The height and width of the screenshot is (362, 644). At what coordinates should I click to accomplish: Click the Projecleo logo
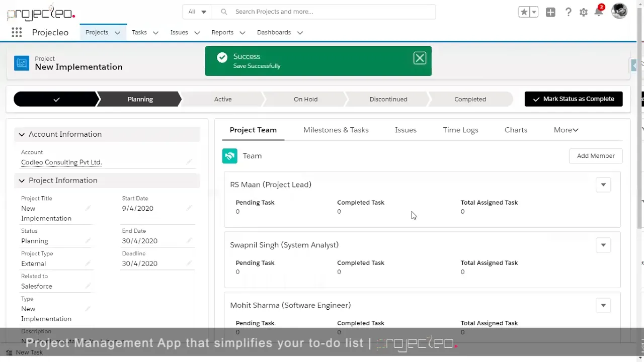(x=41, y=13)
